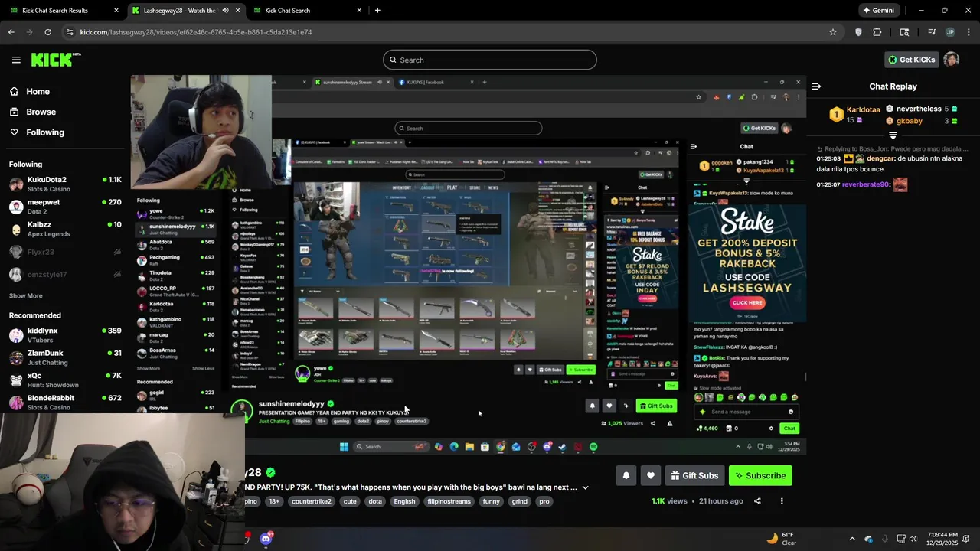The image size is (980, 551).
Task: Open Kalbzz followed channel
Action: point(65,229)
